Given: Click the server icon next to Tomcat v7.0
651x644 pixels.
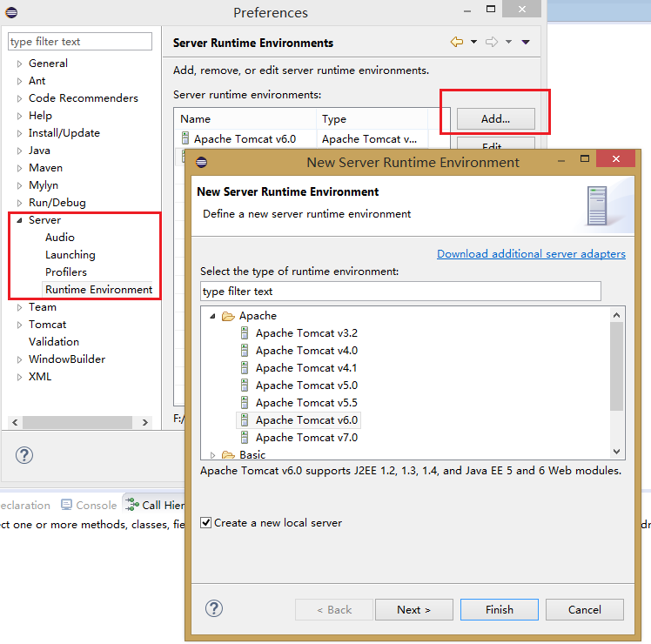Looking at the screenshot, I should (x=245, y=438).
